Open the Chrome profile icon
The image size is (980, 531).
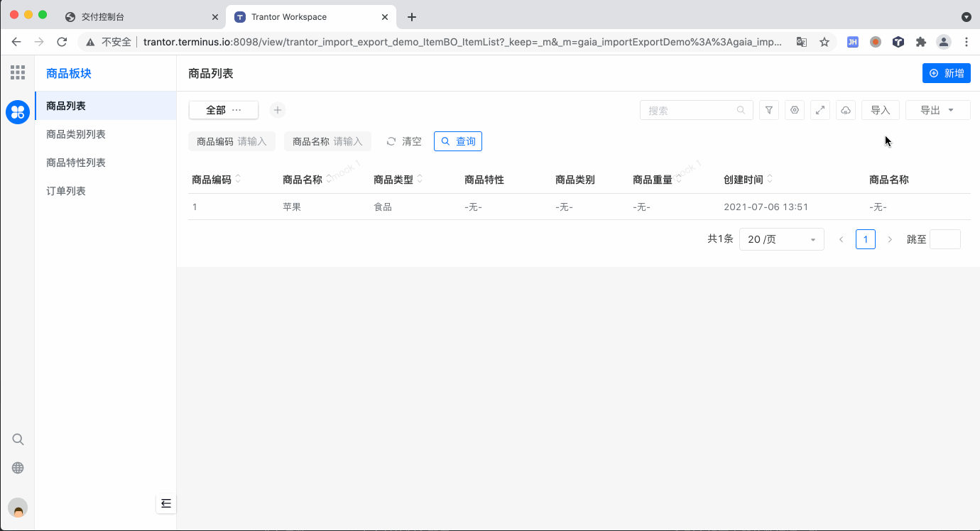click(944, 42)
